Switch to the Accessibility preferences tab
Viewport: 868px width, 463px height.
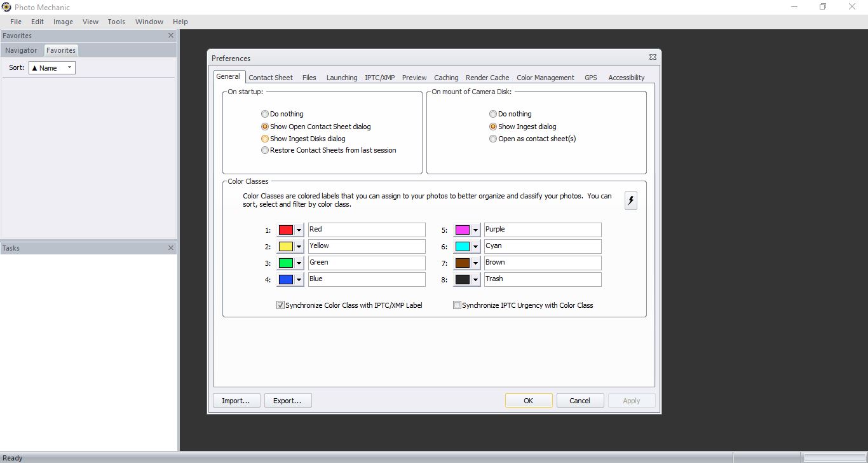coord(627,78)
